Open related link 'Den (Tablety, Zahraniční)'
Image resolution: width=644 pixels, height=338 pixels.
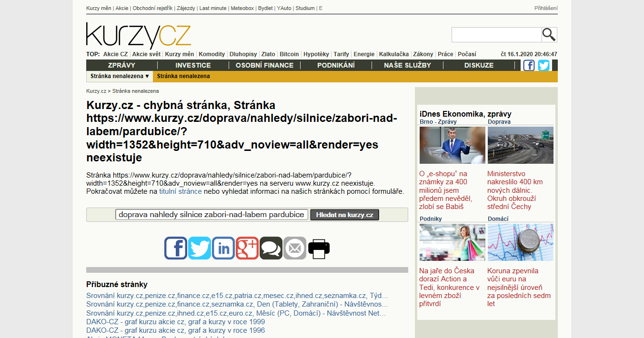237,304
